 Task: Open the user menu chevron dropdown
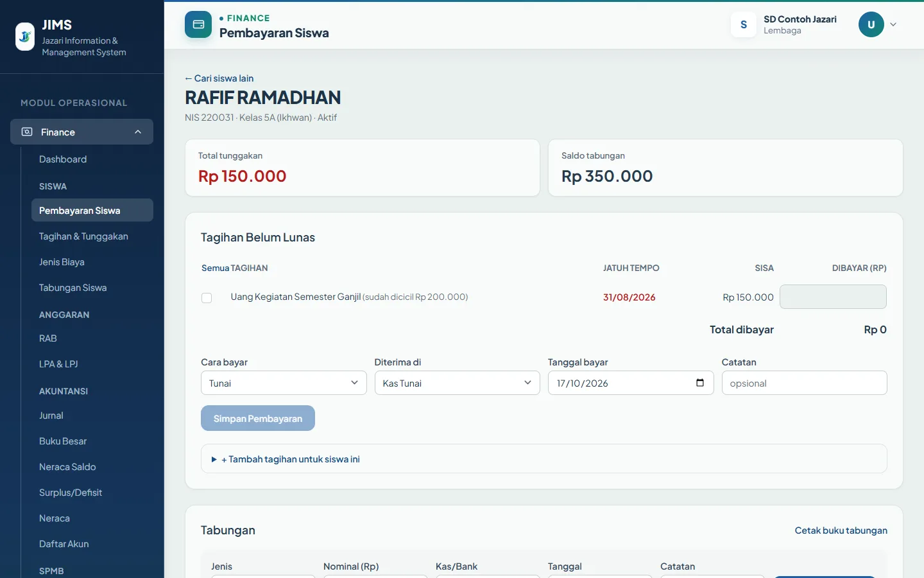(893, 24)
